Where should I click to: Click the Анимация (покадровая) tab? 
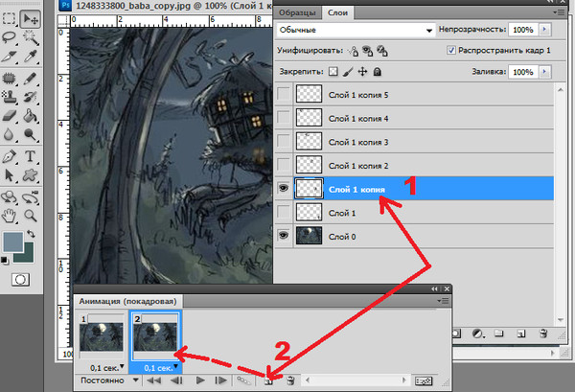128,301
